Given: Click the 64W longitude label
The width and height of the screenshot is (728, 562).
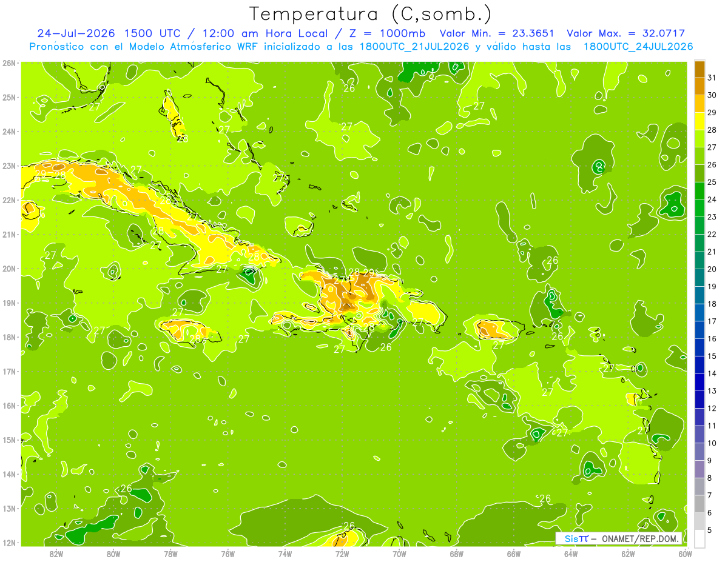Looking at the screenshot, I should coord(571,554).
